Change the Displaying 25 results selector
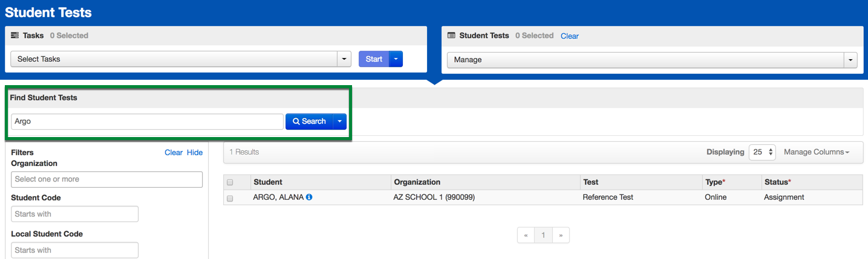 [762, 152]
